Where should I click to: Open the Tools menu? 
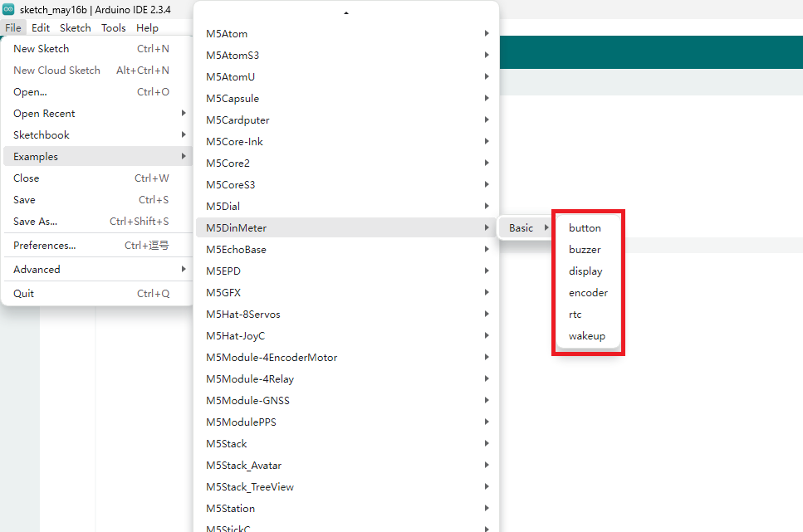pyautogui.click(x=113, y=27)
